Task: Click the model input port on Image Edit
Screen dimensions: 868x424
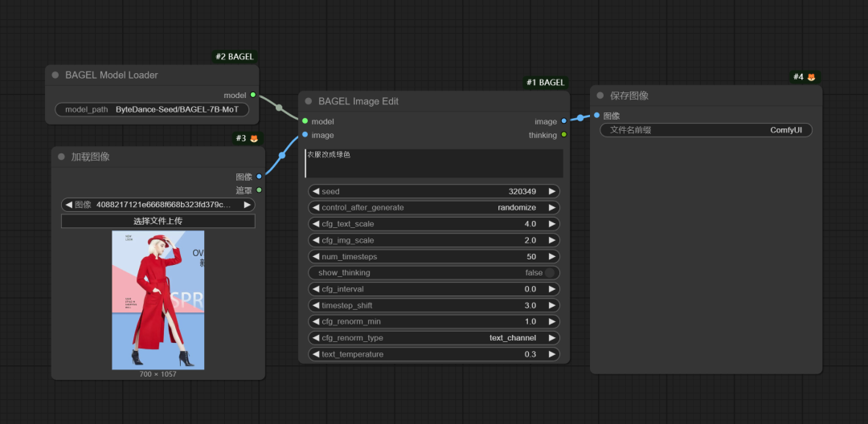Action: click(305, 121)
